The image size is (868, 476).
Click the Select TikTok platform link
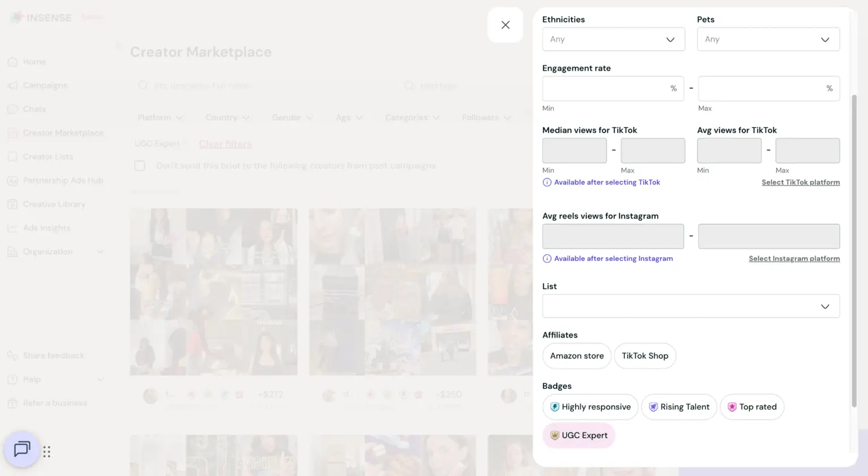(800, 182)
